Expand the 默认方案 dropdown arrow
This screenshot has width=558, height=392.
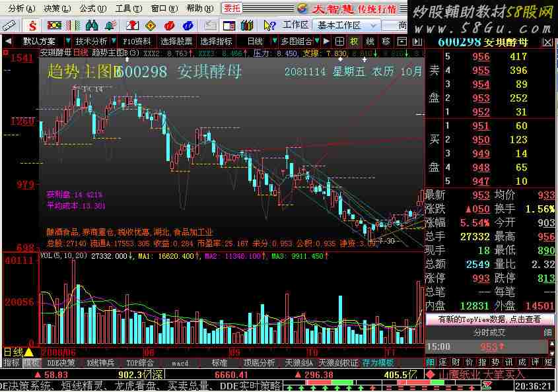(x=68, y=42)
